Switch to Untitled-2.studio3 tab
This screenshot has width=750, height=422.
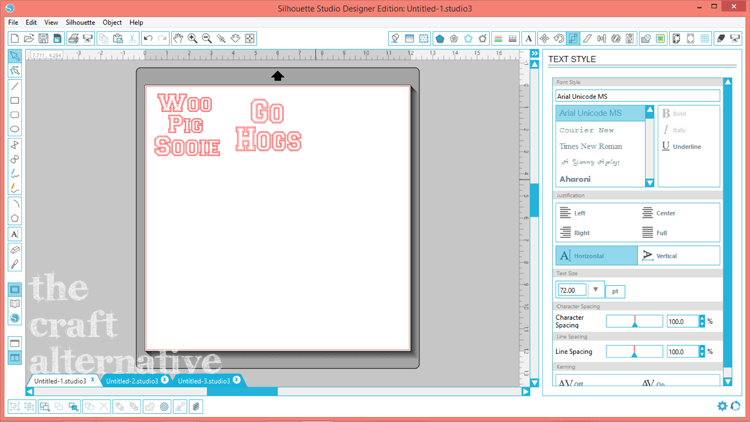click(132, 381)
